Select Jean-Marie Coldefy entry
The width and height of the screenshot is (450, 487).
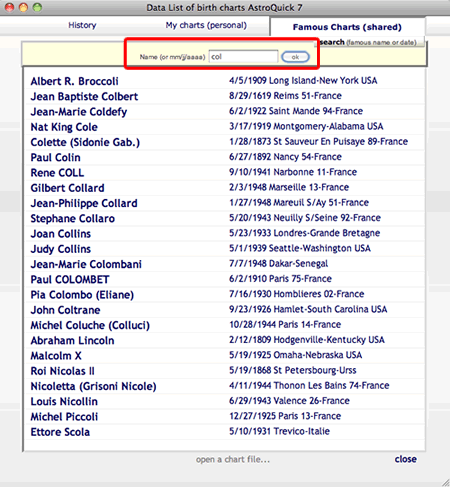pos(79,112)
